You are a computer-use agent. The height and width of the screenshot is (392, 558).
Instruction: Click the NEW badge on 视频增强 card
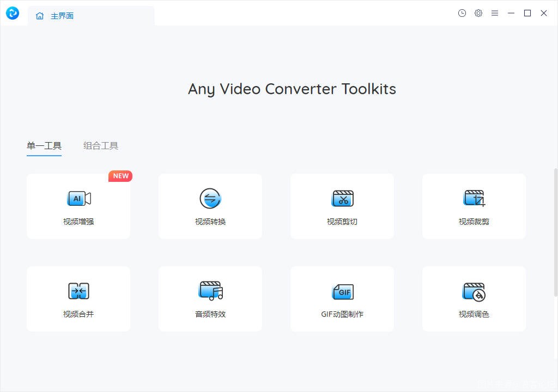120,176
